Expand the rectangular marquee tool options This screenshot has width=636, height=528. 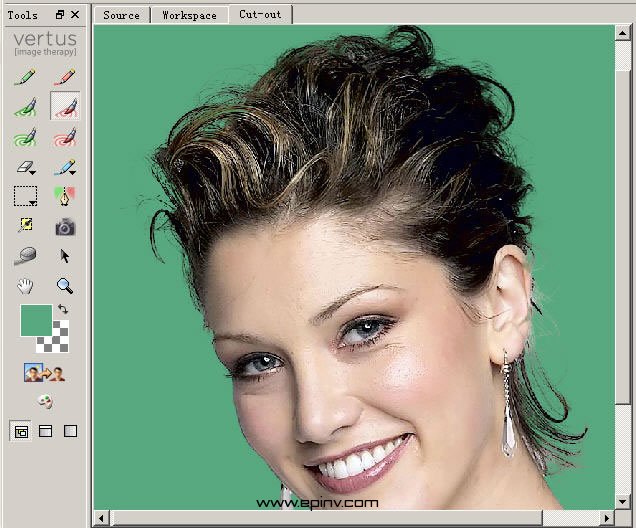(x=27, y=197)
